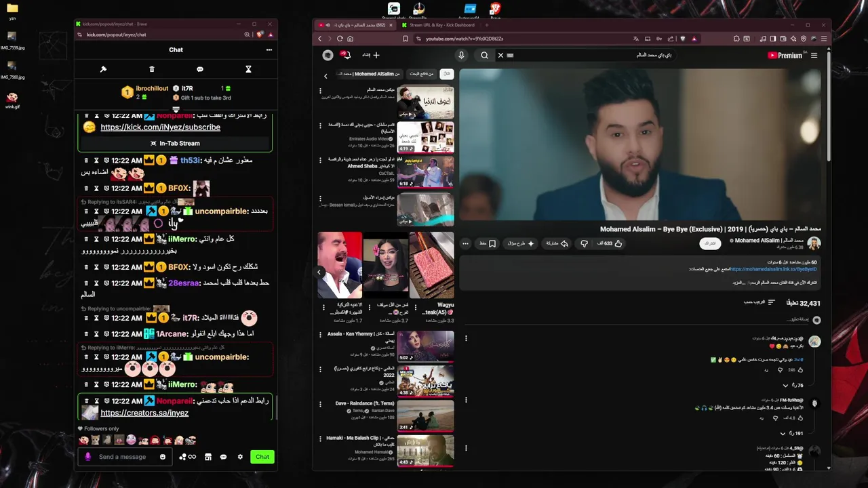Go to home page button in Brave toolbar
The height and width of the screenshot is (488, 868).
pyautogui.click(x=350, y=39)
